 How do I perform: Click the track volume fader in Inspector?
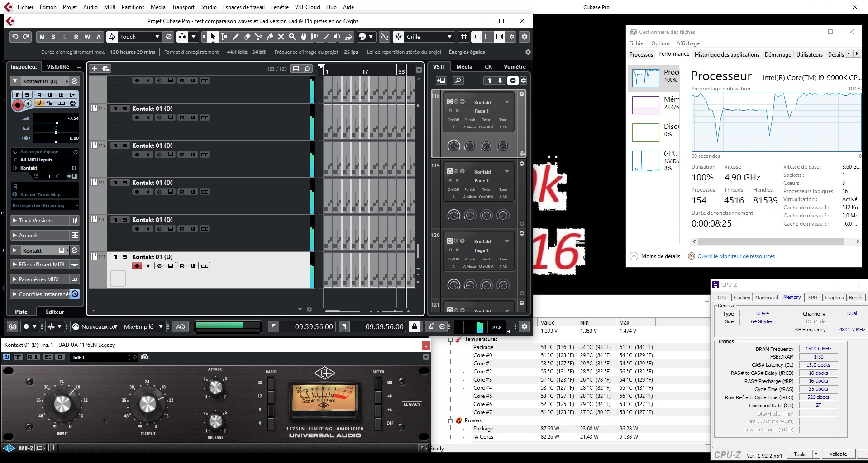coord(57,123)
